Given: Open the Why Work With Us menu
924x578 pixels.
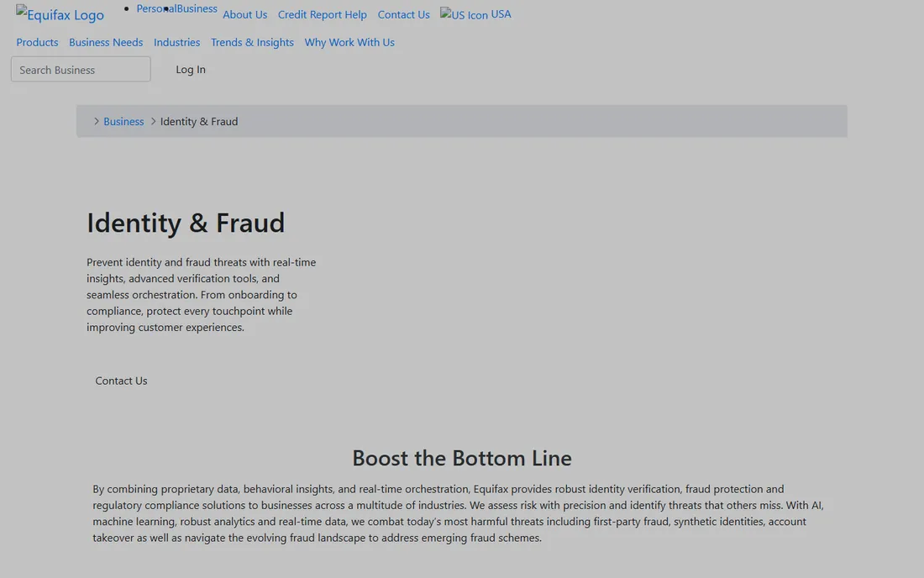Looking at the screenshot, I should 349,42.
